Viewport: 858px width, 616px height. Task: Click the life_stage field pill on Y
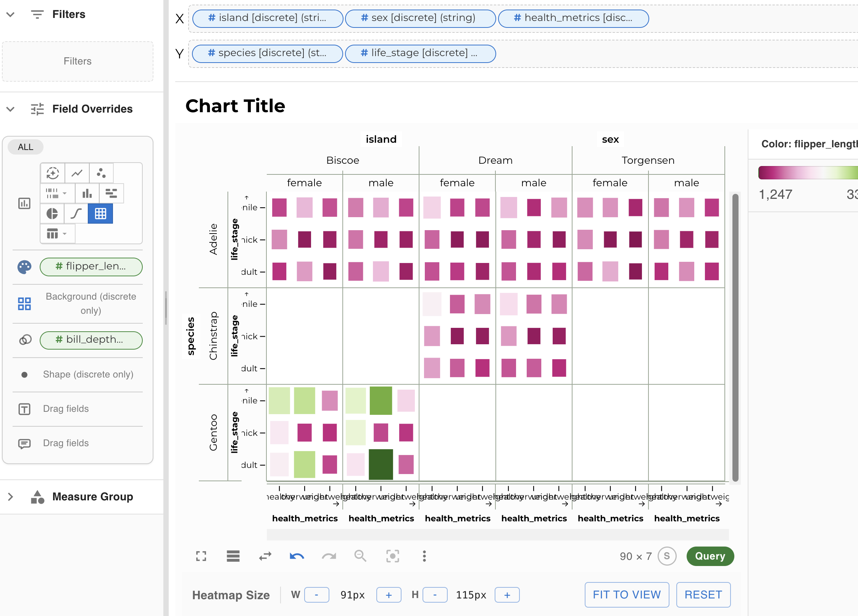420,53
